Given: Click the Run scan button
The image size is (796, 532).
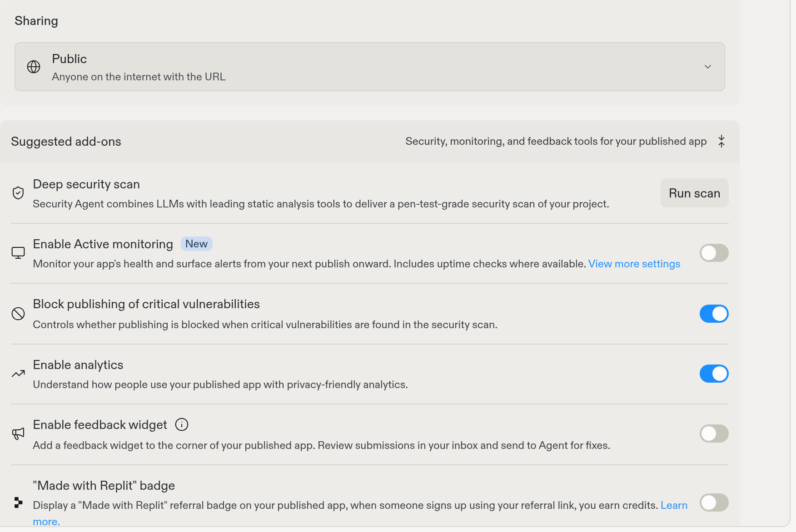Looking at the screenshot, I should click(x=695, y=193).
